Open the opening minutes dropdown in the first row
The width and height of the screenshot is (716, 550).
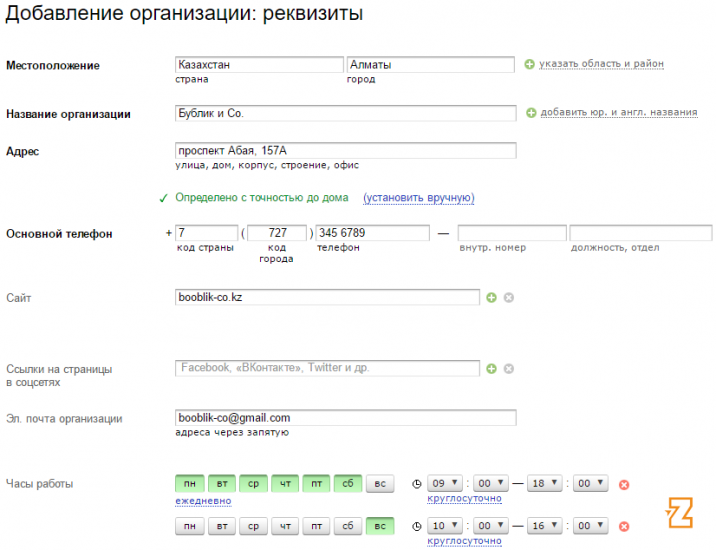coord(491,483)
